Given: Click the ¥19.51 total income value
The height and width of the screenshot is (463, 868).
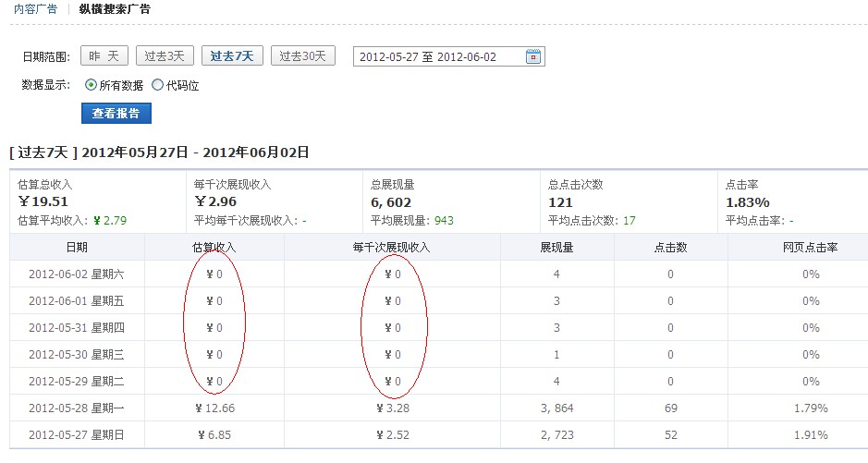Looking at the screenshot, I should [x=43, y=201].
